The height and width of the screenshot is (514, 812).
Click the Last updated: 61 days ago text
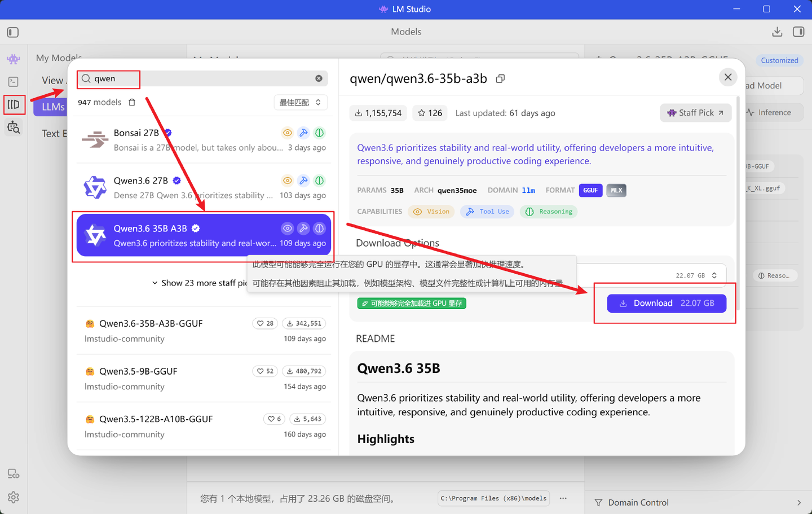505,113
